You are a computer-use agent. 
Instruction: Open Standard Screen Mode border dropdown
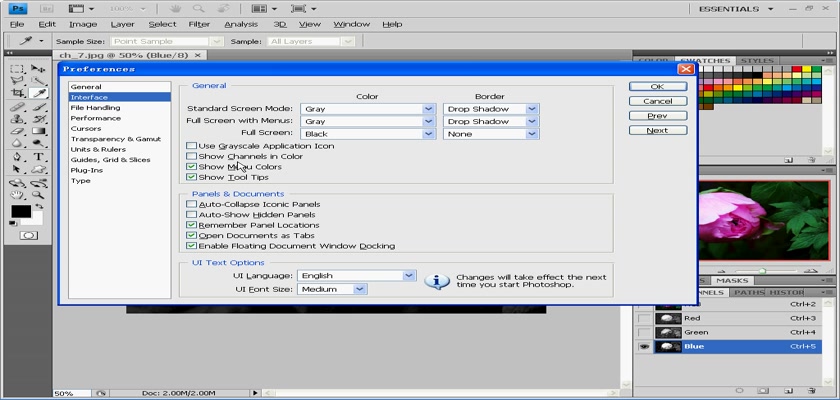(x=491, y=109)
